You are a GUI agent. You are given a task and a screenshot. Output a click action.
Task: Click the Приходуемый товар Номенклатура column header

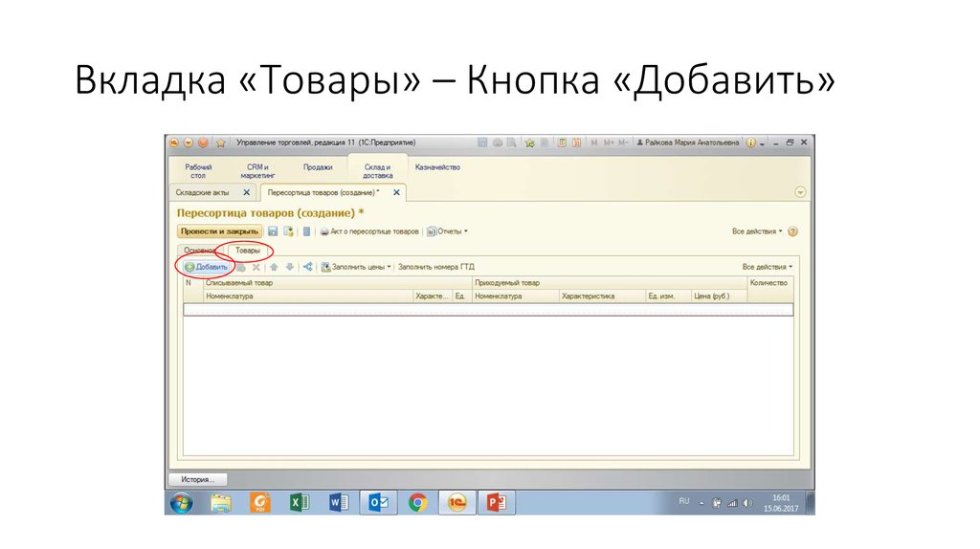click(x=516, y=296)
